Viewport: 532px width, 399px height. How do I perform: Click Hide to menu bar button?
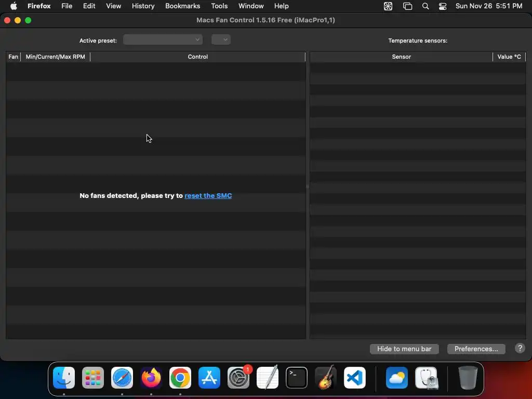click(x=404, y=349)
